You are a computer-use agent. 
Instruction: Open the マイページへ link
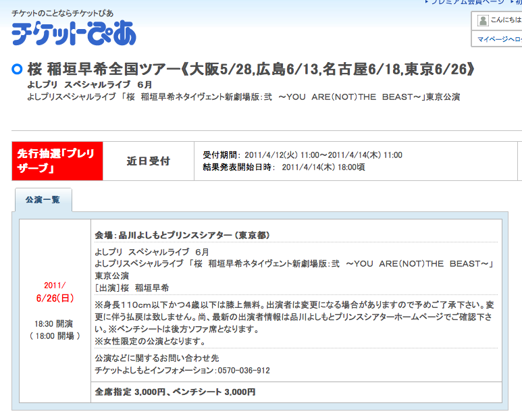(x=499, y=39)
